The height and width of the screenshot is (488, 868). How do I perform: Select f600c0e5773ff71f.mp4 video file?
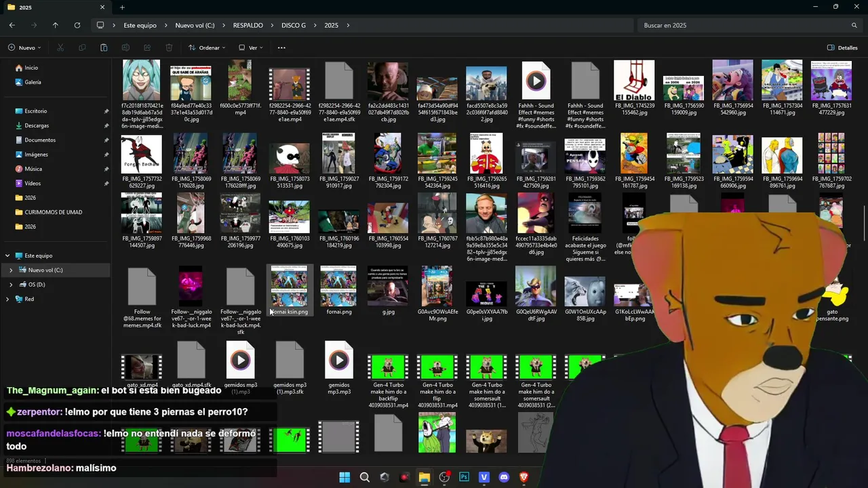(240, 88)
